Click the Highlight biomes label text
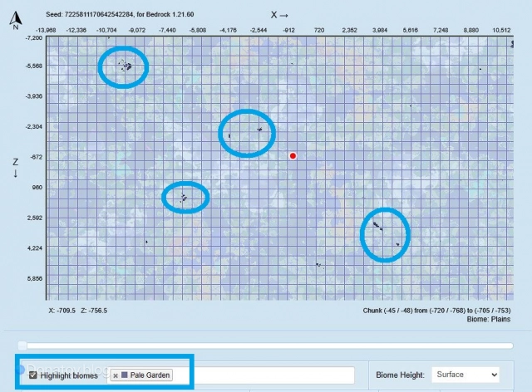Screen dimensions: 532x392 (70, 375)
